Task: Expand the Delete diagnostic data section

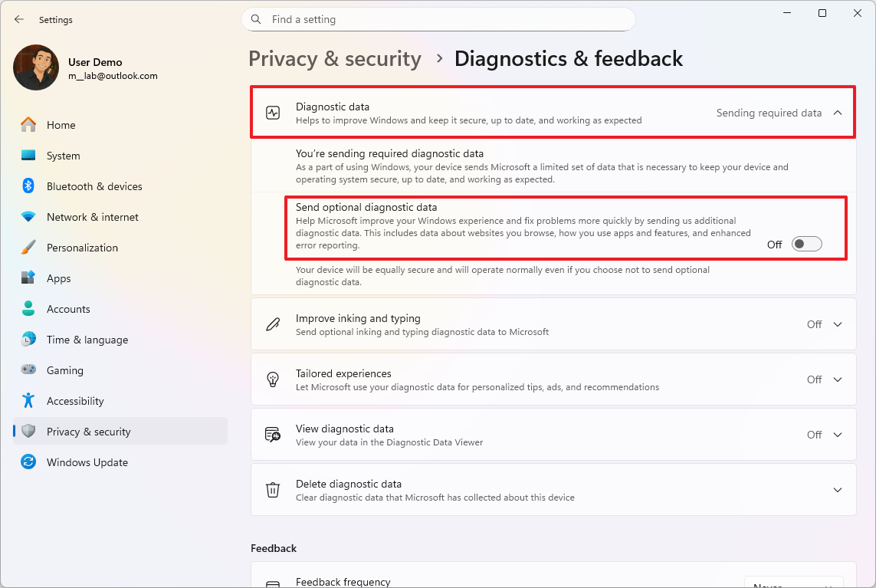Action: tap(837, 489)
